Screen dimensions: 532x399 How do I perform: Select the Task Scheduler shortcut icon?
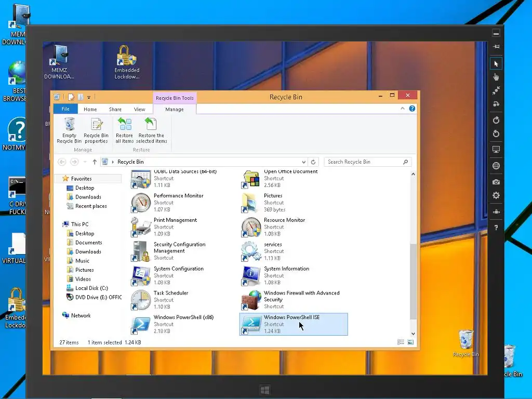pyautogui.click(x=141, y=300)
